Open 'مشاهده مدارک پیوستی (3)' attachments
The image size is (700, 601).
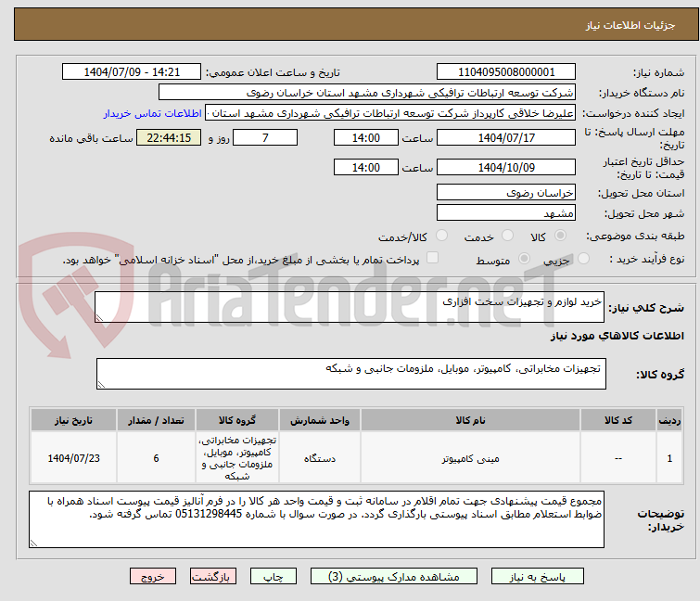click(394, 577)
